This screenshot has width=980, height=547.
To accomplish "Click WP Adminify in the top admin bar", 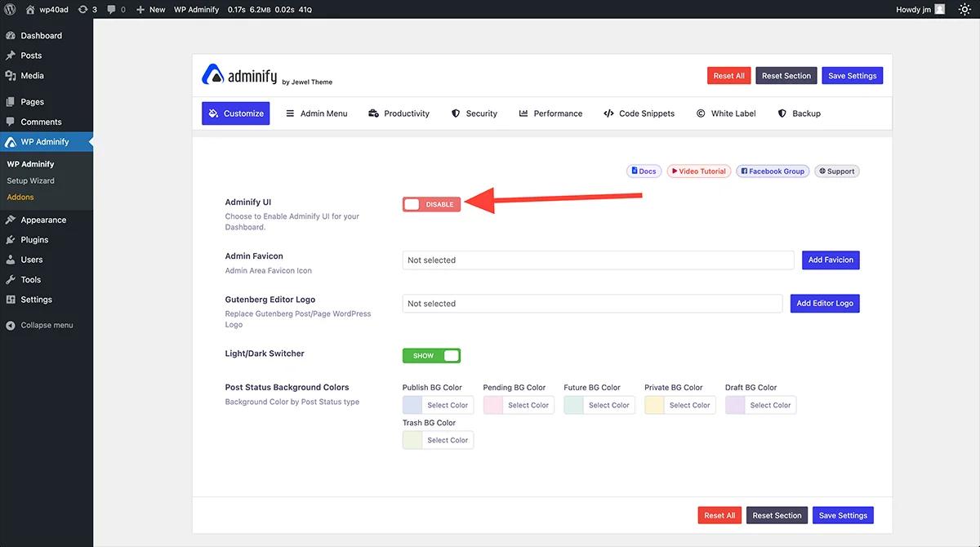I will pos(196,9).
